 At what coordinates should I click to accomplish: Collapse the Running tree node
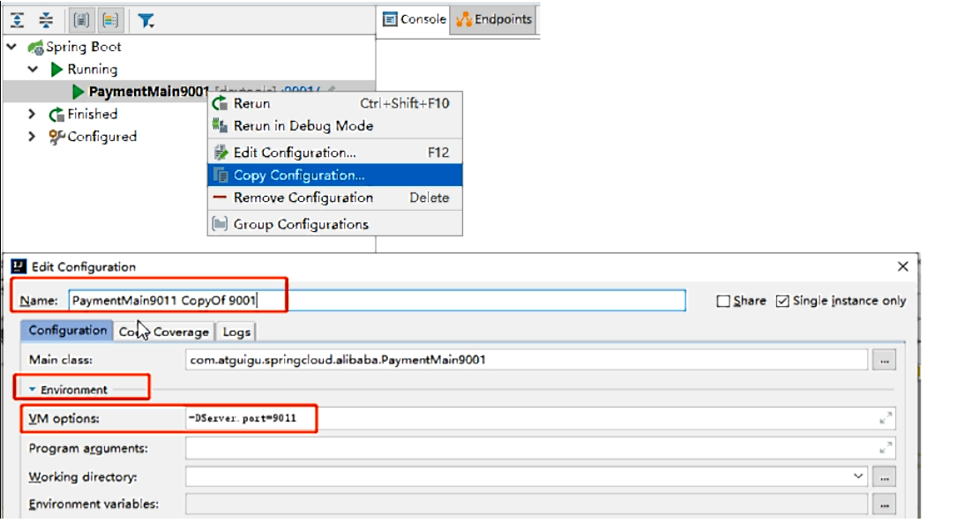click(x=34, y=70)
